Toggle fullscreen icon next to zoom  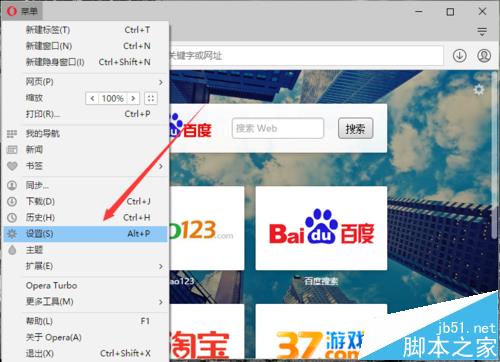(151, 98)
